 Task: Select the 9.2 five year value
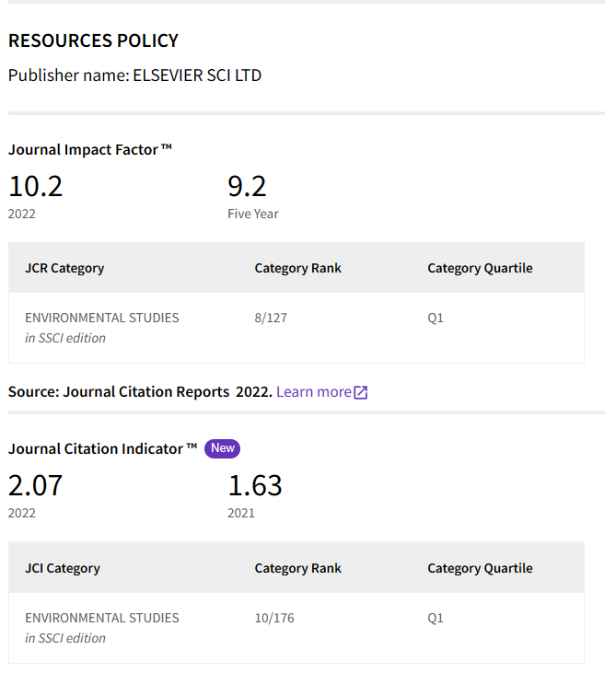247,187
